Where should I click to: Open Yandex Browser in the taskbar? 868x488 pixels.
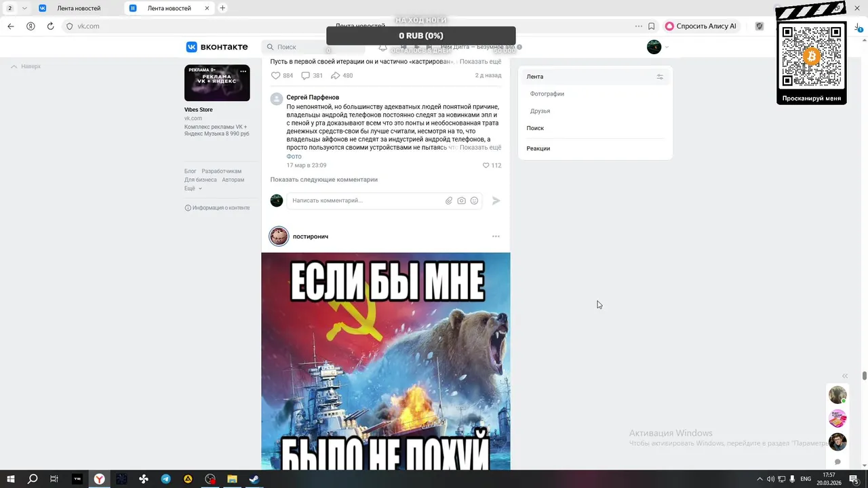click(x=100, y=479)
